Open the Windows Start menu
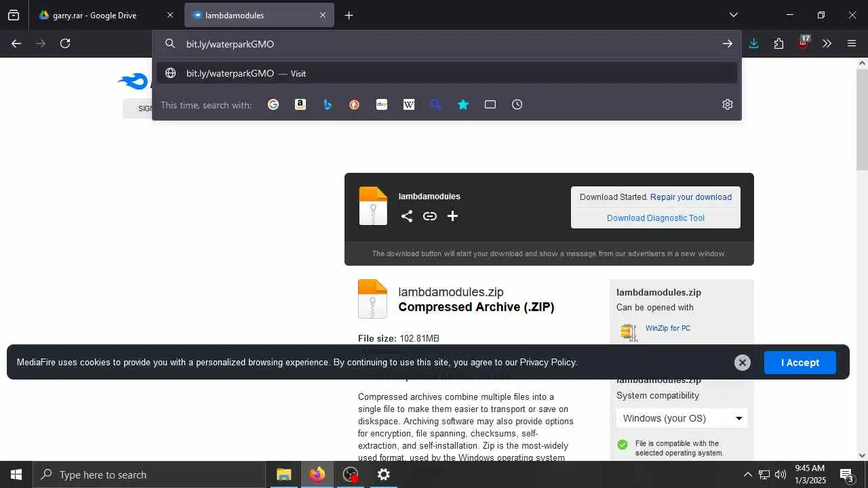Screen dimensions: 868x488 [16, 474]
